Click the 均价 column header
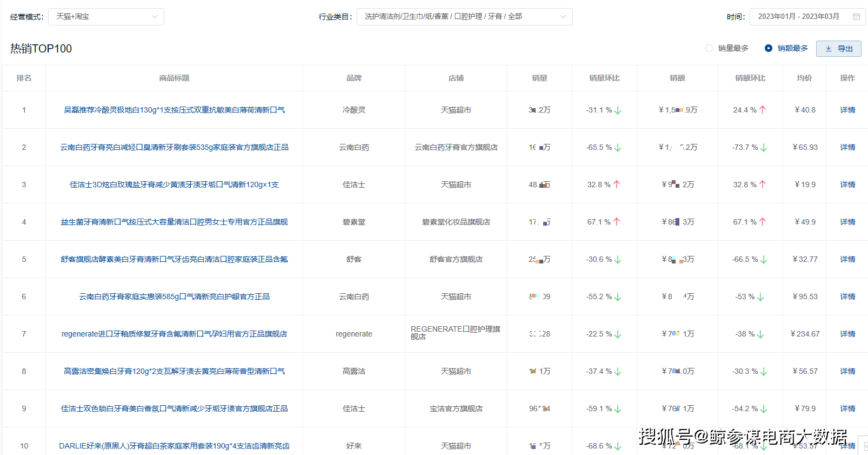 (x=804, y=78)
